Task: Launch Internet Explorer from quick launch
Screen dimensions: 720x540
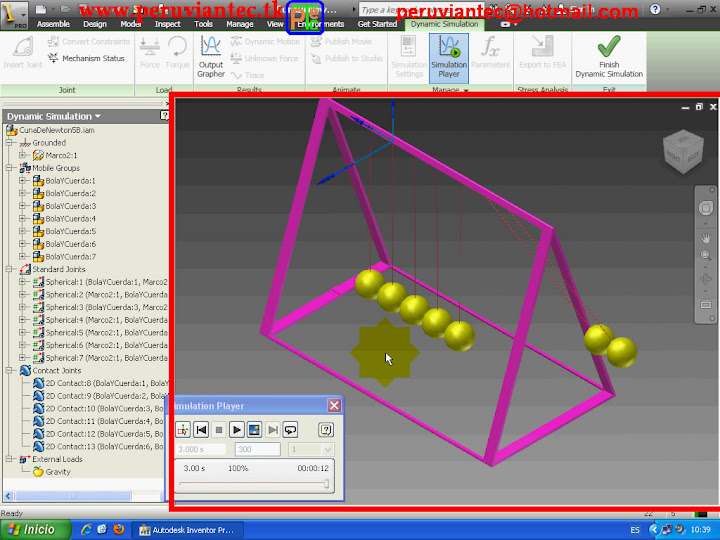Action: (x=86, y=529)
